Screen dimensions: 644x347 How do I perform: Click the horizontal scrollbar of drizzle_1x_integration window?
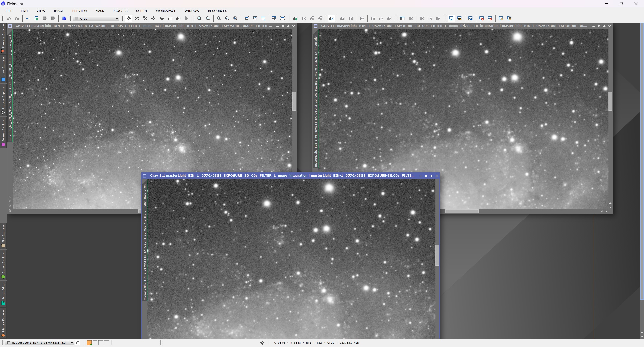[462, 211]
